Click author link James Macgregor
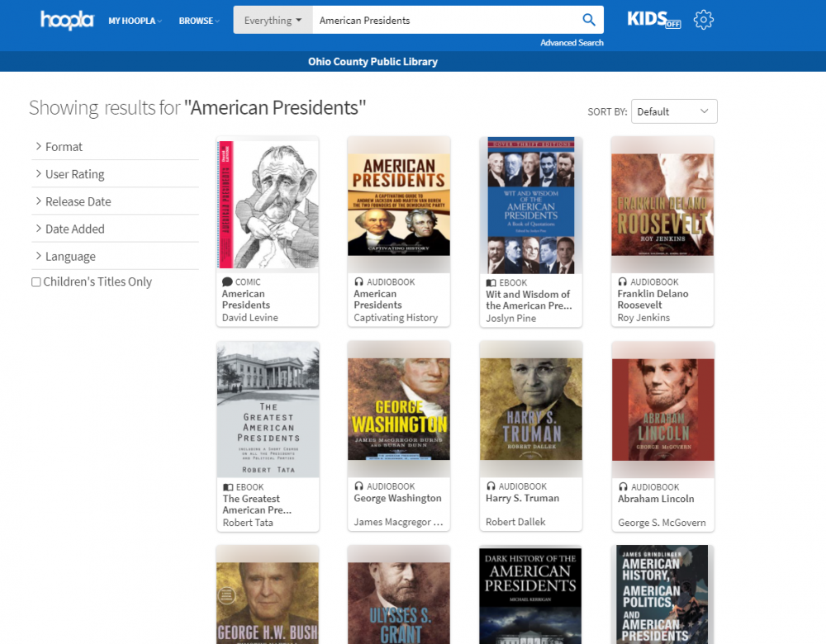826x644 pixels. click(x=398, y=522)
